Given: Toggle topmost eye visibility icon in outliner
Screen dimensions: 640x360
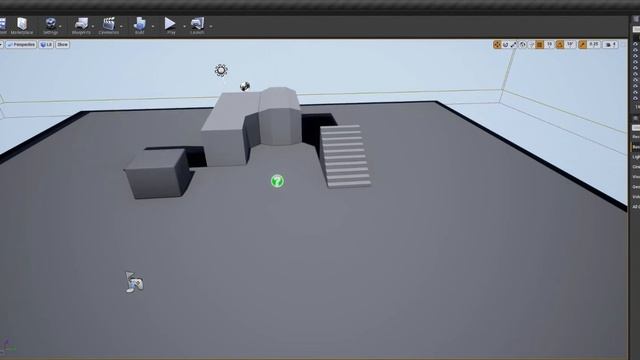Looking at the screenshot, I should pos(636,44).
